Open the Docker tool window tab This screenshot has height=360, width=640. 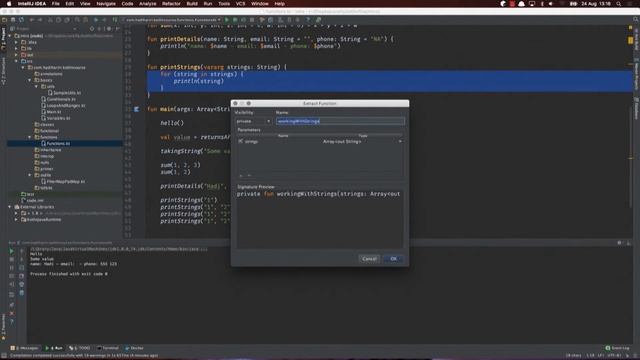point(134,348)
